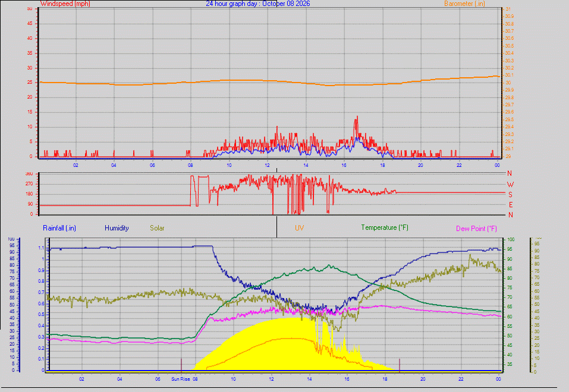Image resolution: width=569 pixels, height=392 pixels.
Task: Click the UV legend label
Action: point(300,228)
